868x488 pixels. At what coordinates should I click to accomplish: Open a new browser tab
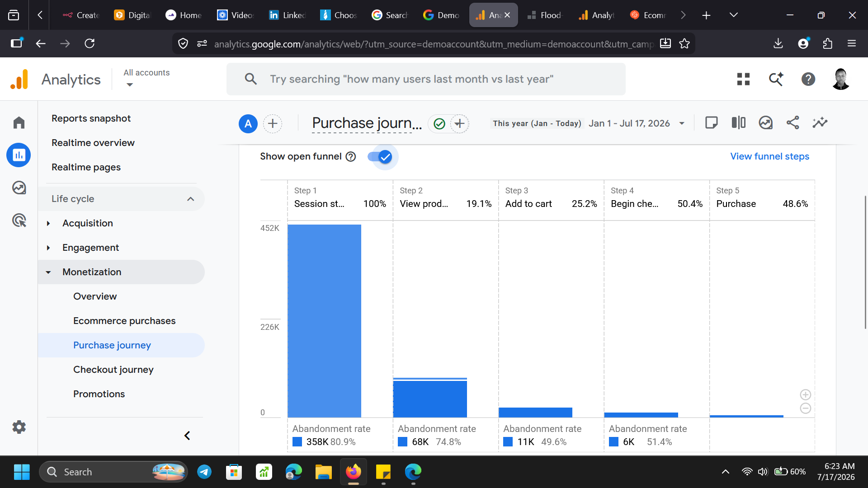click(x=706, y=15)
